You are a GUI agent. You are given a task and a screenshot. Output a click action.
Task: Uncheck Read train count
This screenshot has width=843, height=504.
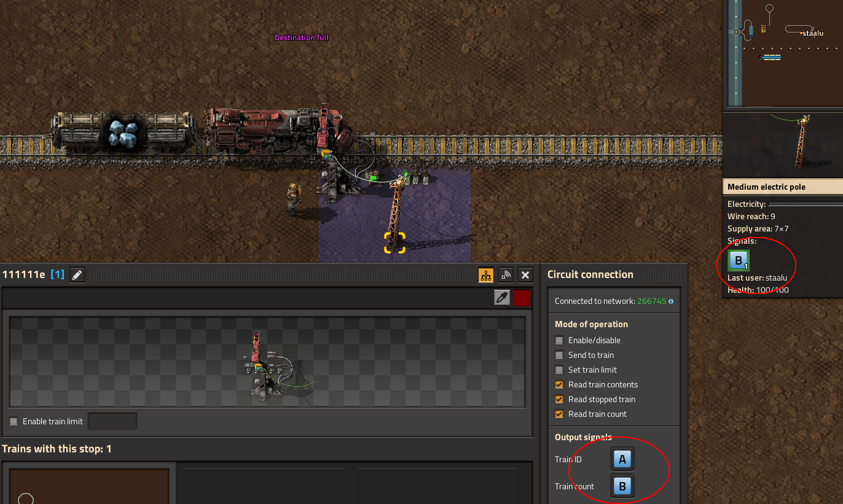tap(559, 414)
